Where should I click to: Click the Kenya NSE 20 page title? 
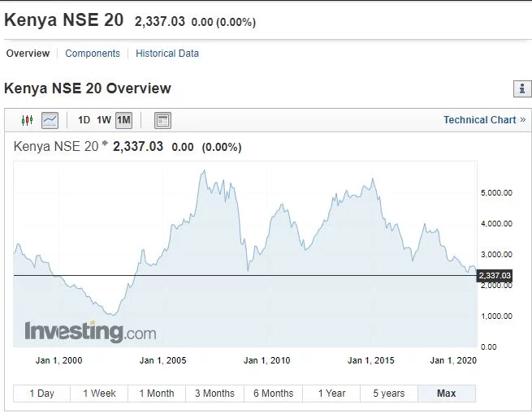[64, 19]
